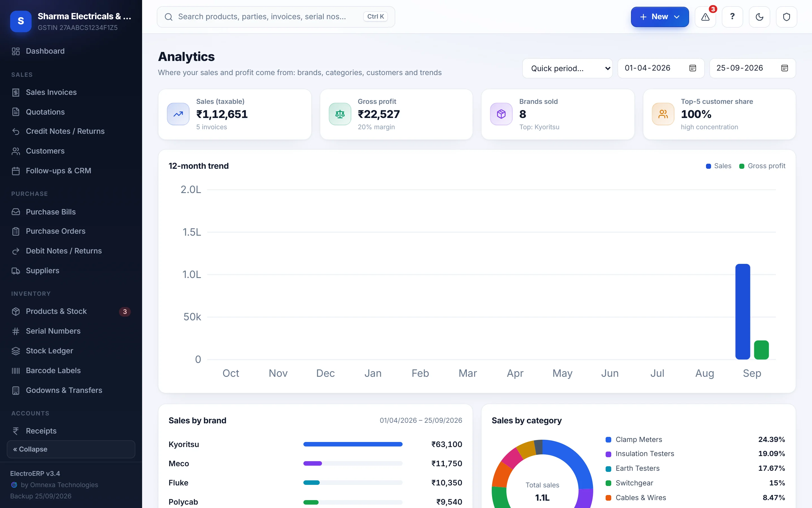Go to Dashboard

[x=71, y=51]
